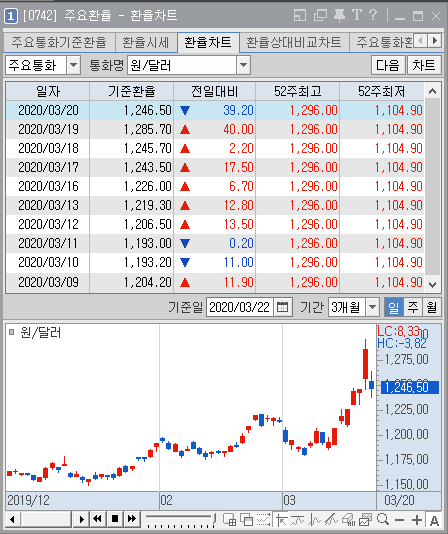Click the 1,226.00 rate cell

click(x=132, y=186)
